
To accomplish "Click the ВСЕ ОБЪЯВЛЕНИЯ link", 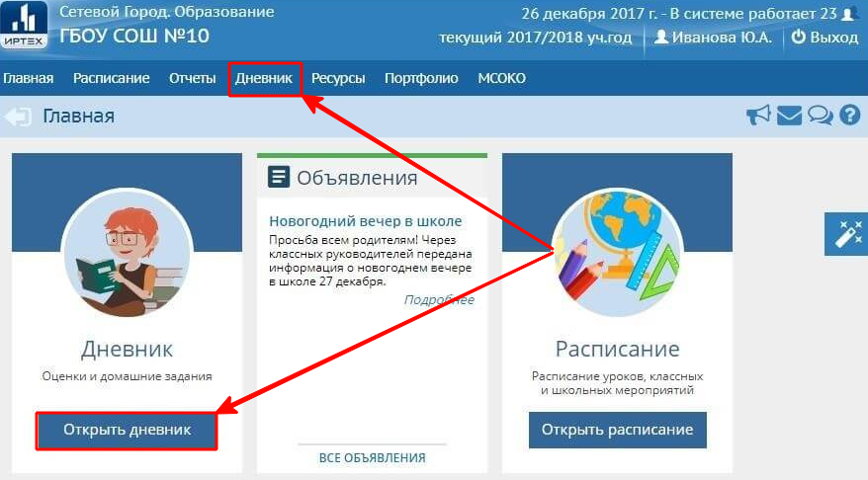I will [x=373, y=458].
